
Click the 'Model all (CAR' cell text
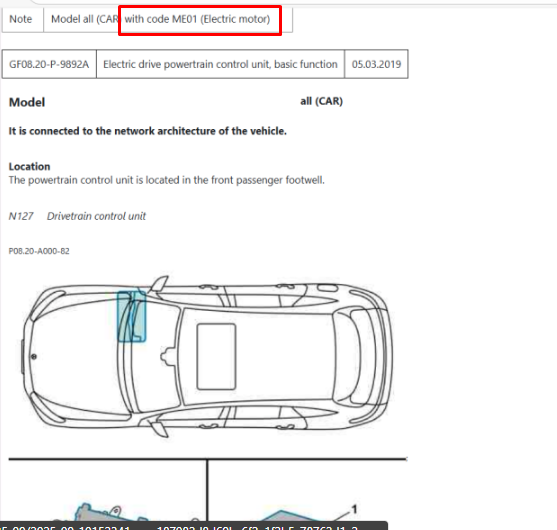pyautogui.click(x=85, y=19)
